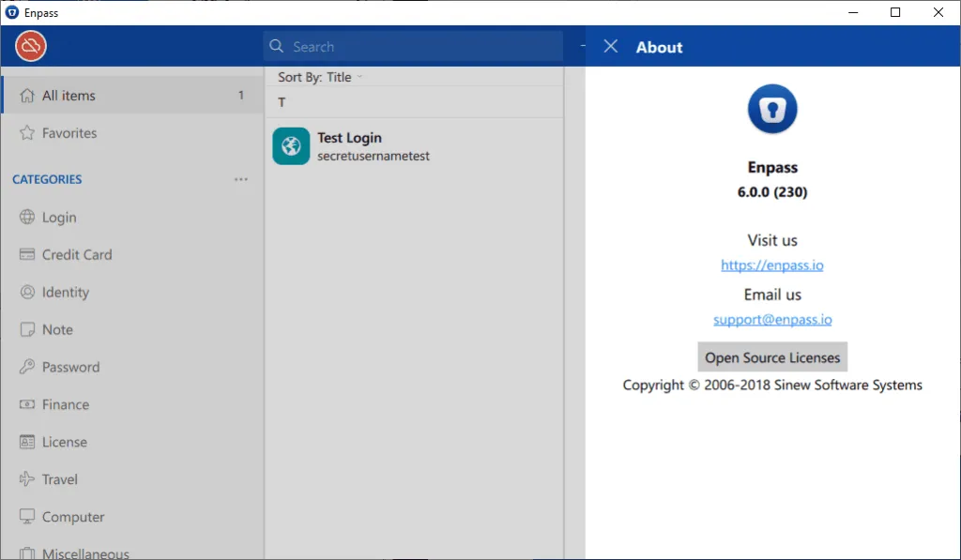Screen dimensions: 961x560
Task: Open the https://enpass.io link
Action: [x=771, y=265]
